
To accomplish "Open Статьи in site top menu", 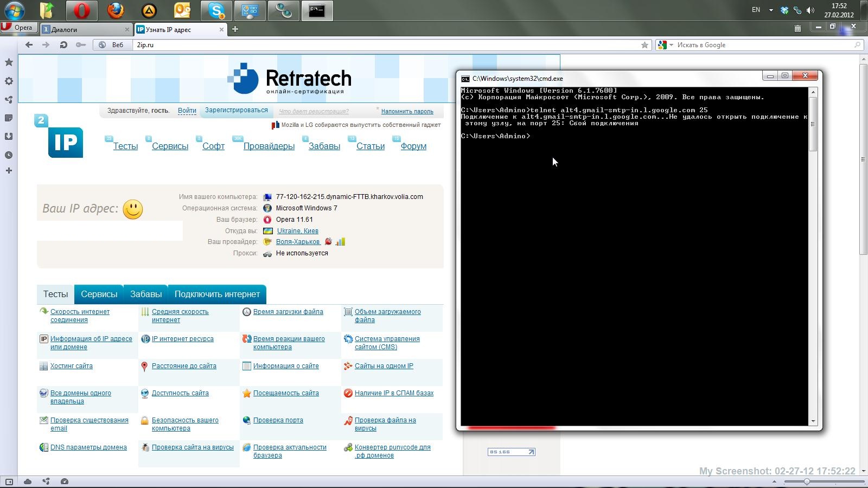I will [x=371, y=146].
